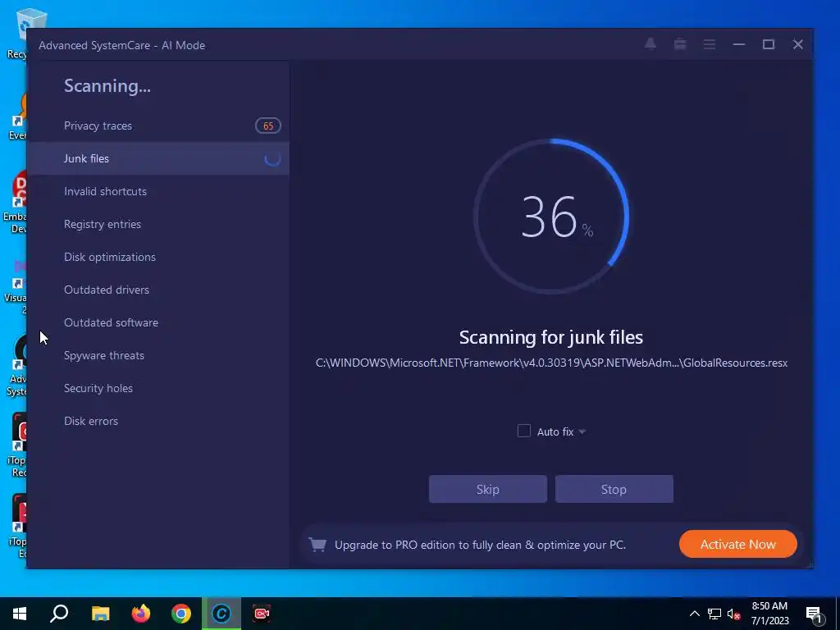Expand the Auto fix dropdown arrow
The image size is (840, 630).
pos(582,431)
